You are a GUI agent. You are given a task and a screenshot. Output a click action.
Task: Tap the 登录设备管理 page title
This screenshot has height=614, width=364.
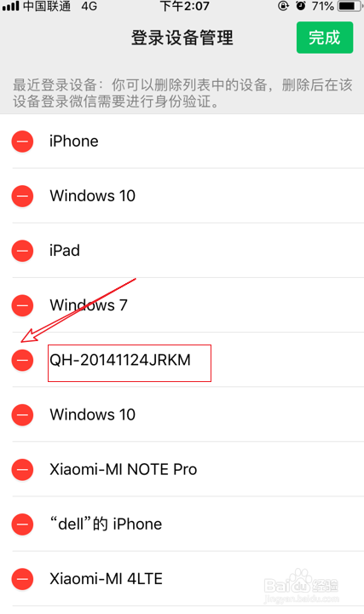(182, 38)
